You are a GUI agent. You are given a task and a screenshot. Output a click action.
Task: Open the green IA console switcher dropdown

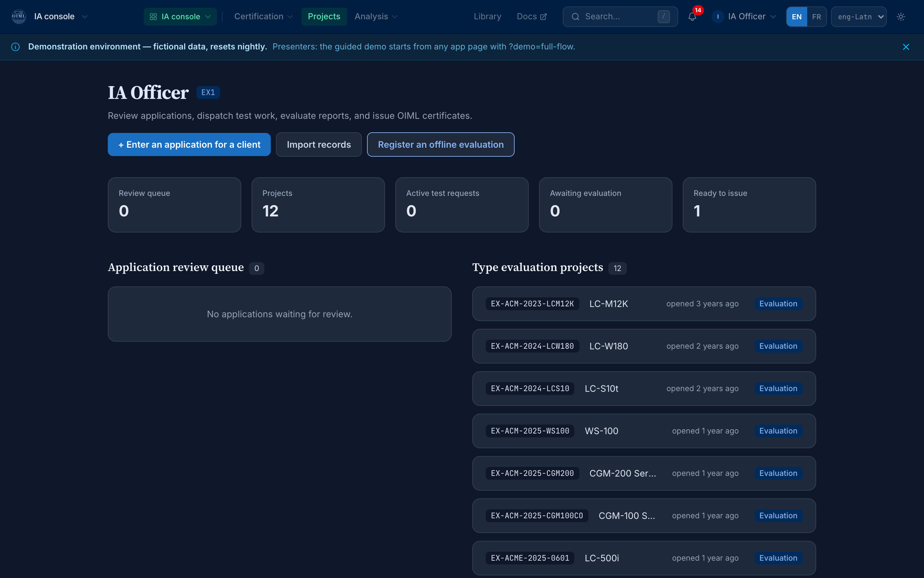[180, 17]
